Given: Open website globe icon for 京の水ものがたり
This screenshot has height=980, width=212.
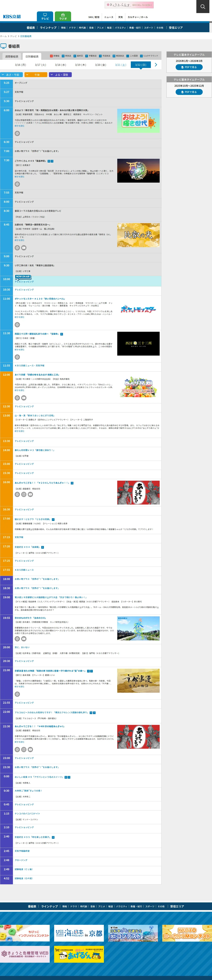Looking at the screenshot, I should [x=17, y=639].
